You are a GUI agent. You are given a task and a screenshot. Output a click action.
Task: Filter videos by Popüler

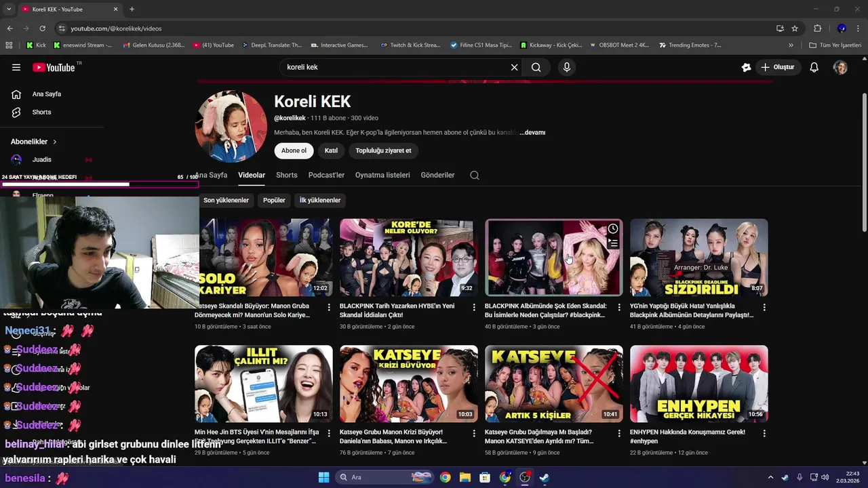(x=274, y=201)
